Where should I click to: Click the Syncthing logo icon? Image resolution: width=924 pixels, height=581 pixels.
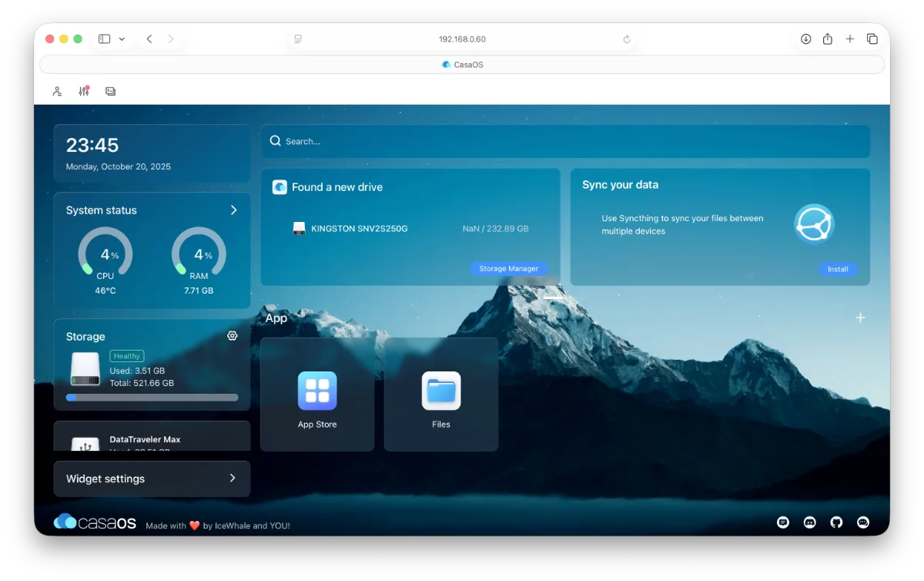tap(814, 224)
